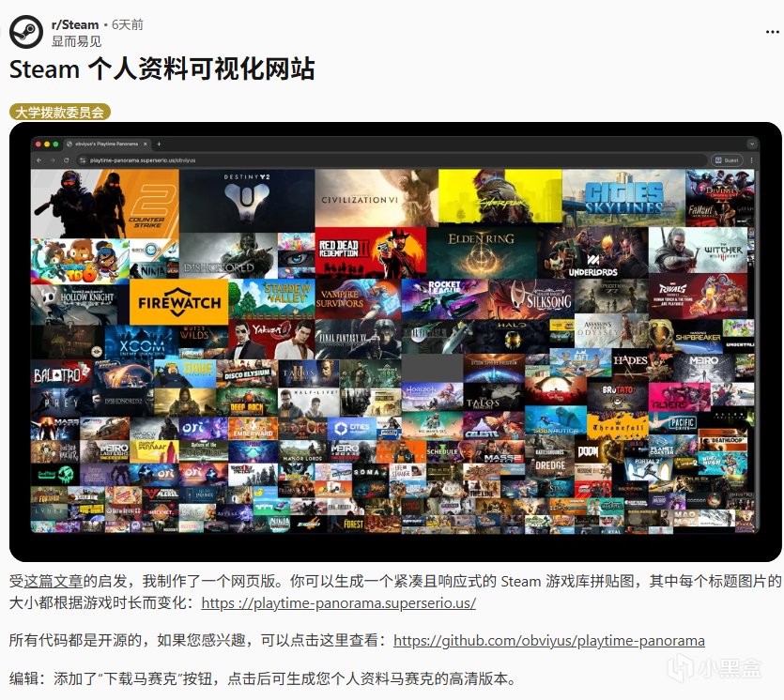Click the Disco Elysium game tile
This screenshot has height=700, width=784.
click(247, 374)
